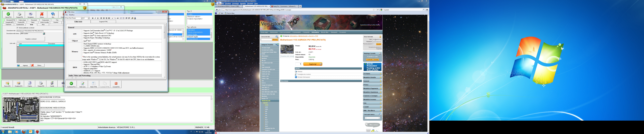Click 'Template e contenuti' button
Screen dimensions: 644x134
click(x=31, y=39)
